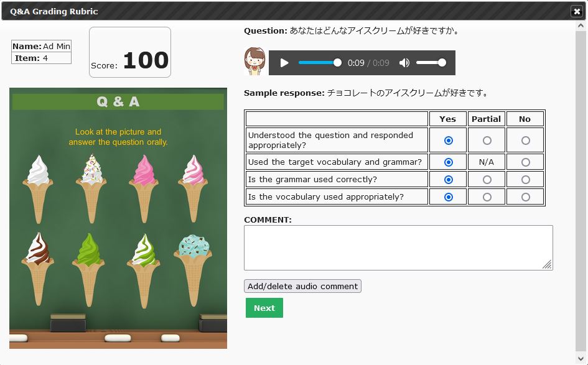
Task: Click into the COMMENT text box
Action: [x=398, y=247]
